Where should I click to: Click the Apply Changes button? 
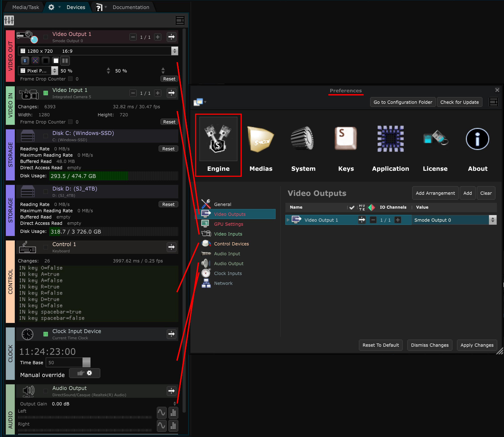[477, 345]
